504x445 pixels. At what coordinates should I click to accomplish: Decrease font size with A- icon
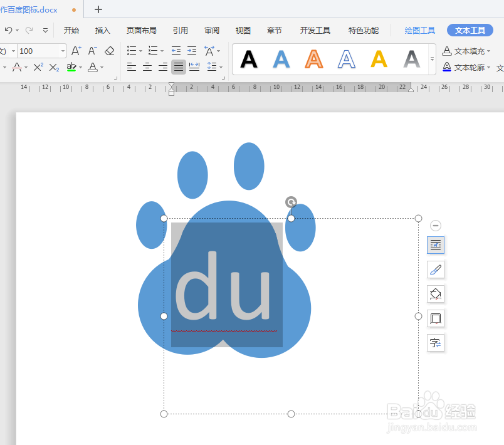click(93, 51)
